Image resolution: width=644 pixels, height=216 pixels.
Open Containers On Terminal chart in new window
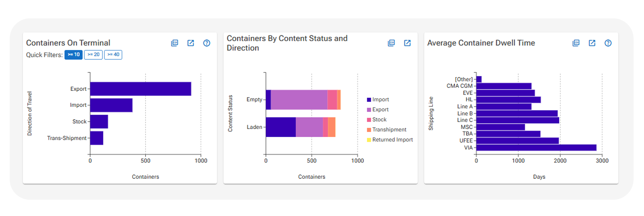191,43
